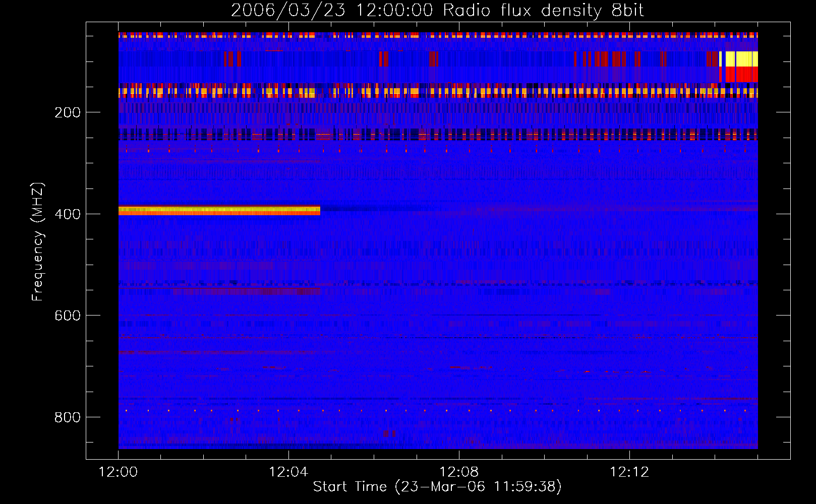
Task: Click the yellow burst block at the top right
Action: pos(741,59)
